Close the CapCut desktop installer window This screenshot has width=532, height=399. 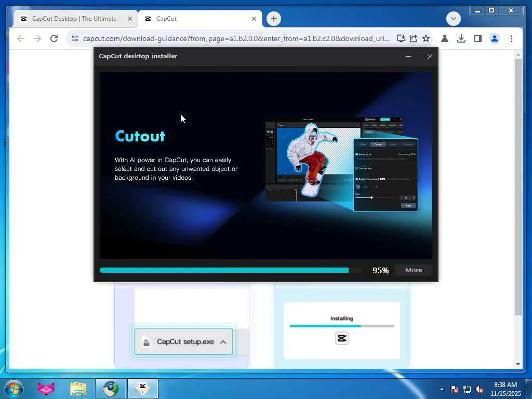(x=430, y=57)
